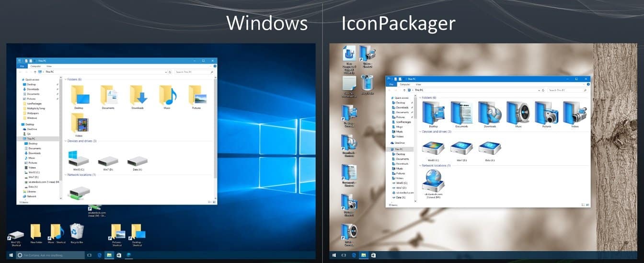Open Store icon on right IconPackager taskbar
The width and height of the screenshot is (644, 263).
373,255
